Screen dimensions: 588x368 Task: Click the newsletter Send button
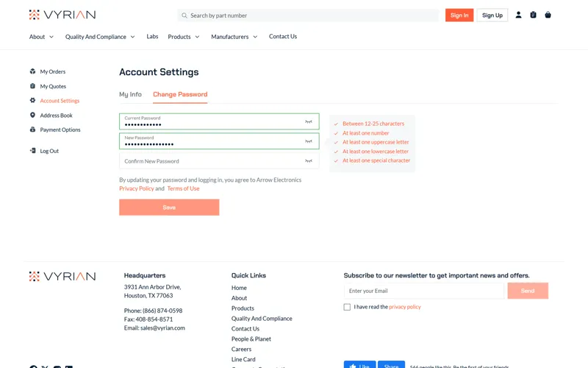[528, 291]
